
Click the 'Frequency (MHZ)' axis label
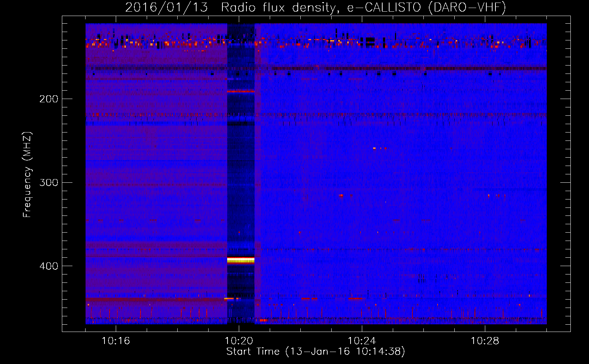point(27,175)
